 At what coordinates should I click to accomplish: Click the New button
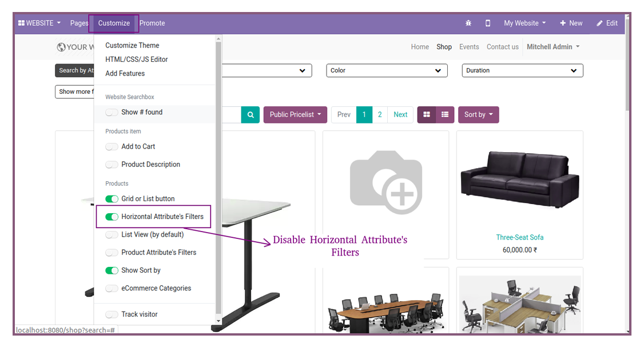[571, 23]
